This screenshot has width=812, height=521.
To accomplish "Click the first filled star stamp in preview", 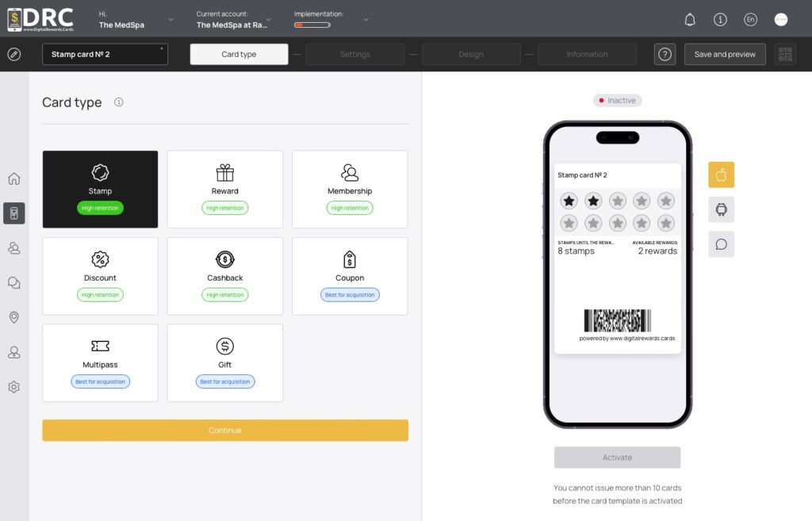I will point(569,201).
